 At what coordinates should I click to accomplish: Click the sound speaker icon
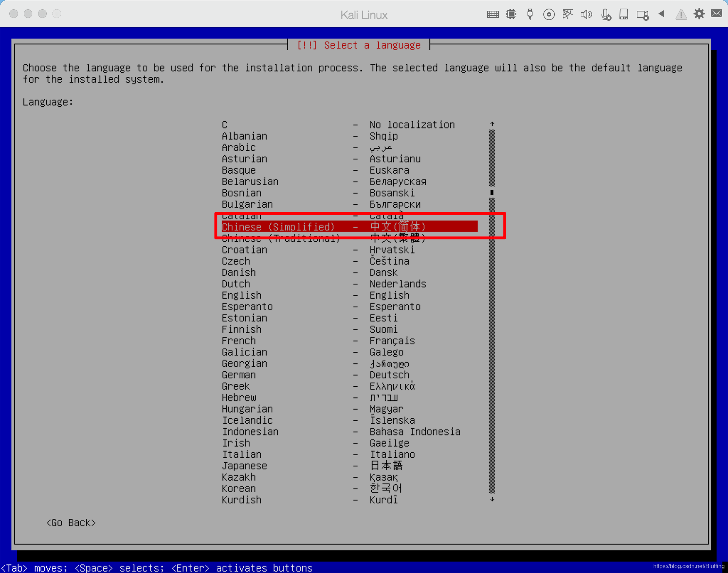(x=586, y=14)
